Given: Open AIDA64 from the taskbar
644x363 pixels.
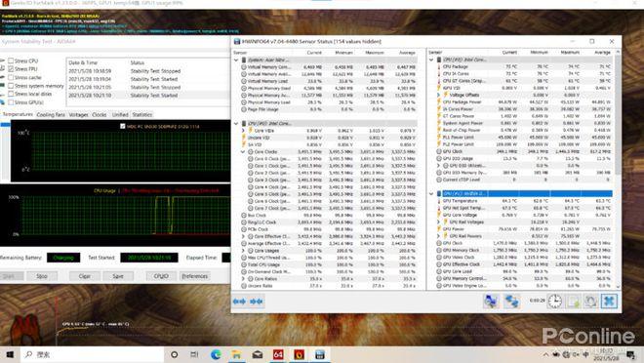Looking at the screenshot, I should [278, 354].
